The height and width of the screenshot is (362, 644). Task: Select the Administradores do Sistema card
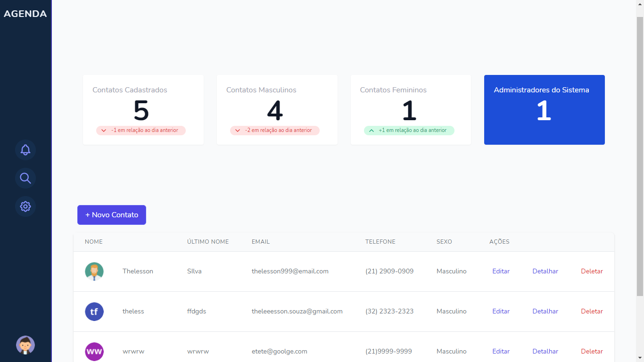pos(545,110)
